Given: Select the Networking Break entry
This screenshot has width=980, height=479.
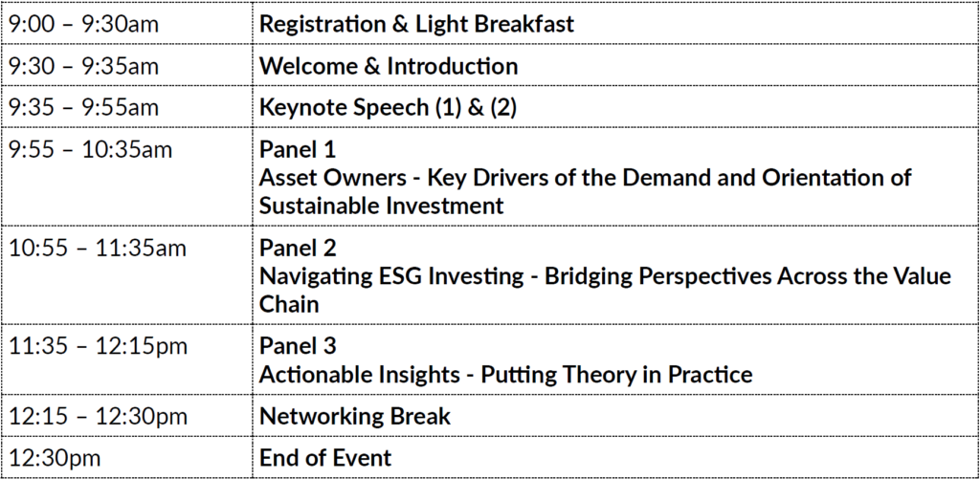Looking at the screenshot, I should pyautogui.click(x=354, y=417).
